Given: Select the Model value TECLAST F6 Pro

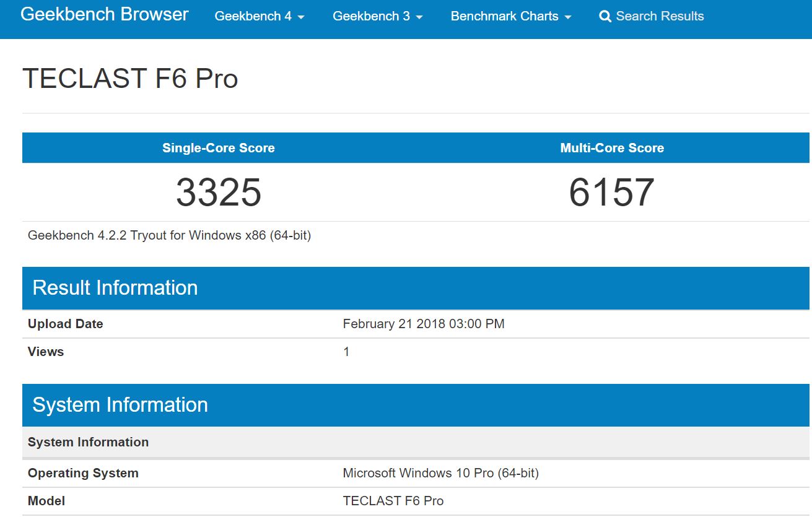Looking at the screenshot, I should [393, 501].
